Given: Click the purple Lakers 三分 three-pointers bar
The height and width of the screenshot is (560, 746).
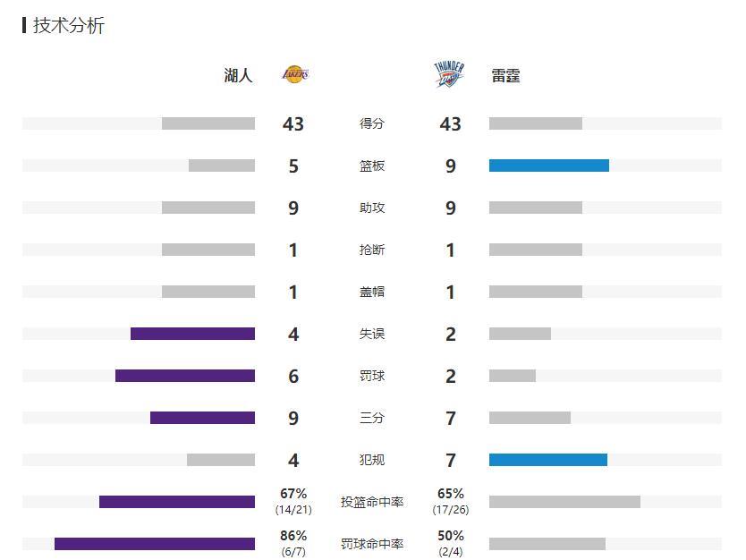Looking at the screenshot, I should tap(203, 418).
